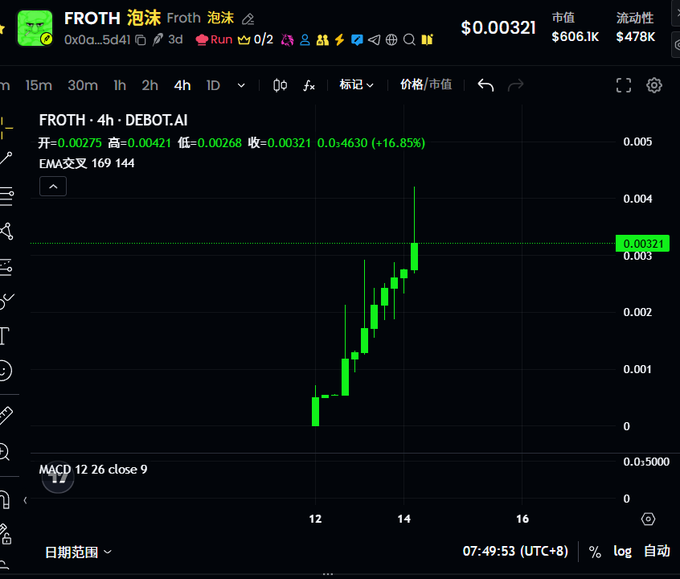Open the 日期范围 date range dropdown
Viewport: 680px width, 579px height.
point(78,552)
